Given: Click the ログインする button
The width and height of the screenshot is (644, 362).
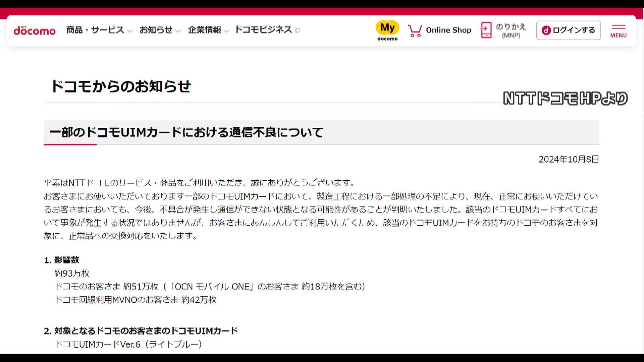Looking at the screenshot, I should point(568,30).
